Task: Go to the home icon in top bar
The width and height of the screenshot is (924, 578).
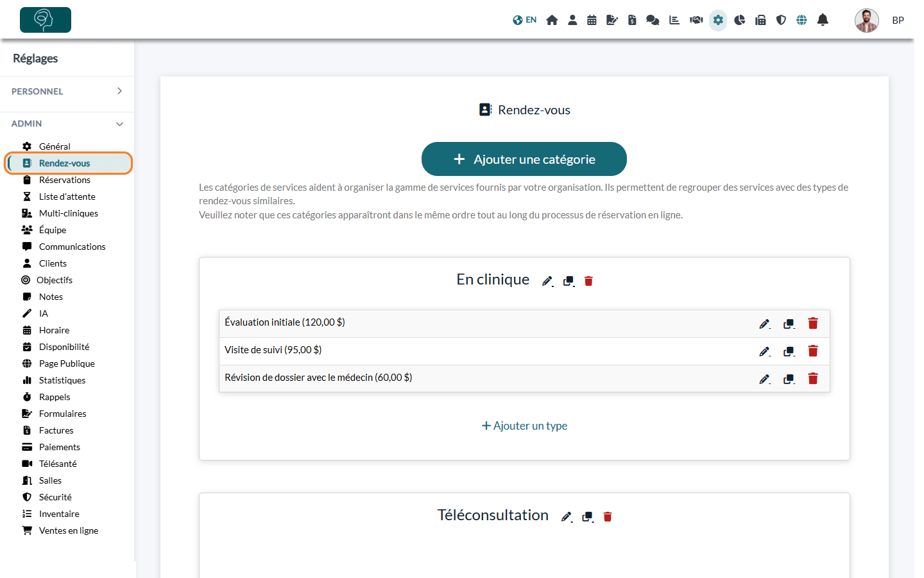Action: [x=552, y=20]
